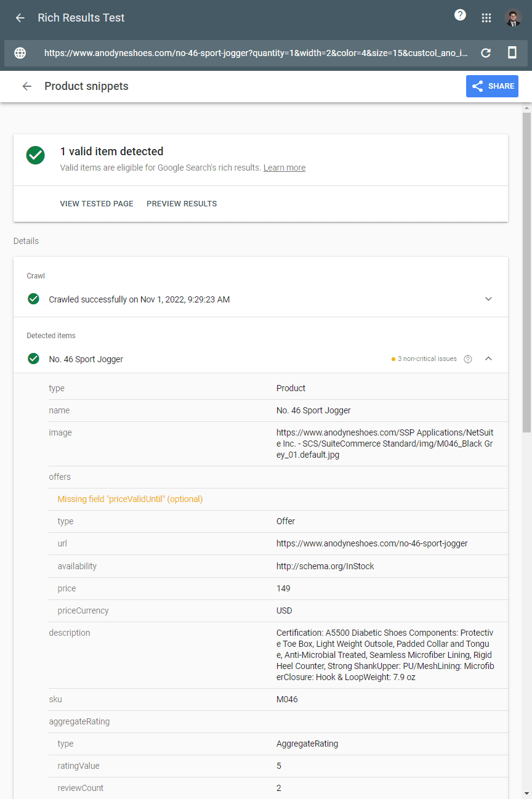Click the green check beside 'No. 46 Sport Jogger'

(x=34, y=359)
